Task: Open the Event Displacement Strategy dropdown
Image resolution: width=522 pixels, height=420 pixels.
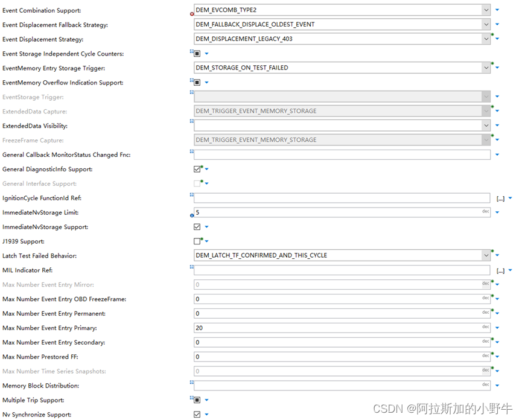Action: tap(486, 39)
